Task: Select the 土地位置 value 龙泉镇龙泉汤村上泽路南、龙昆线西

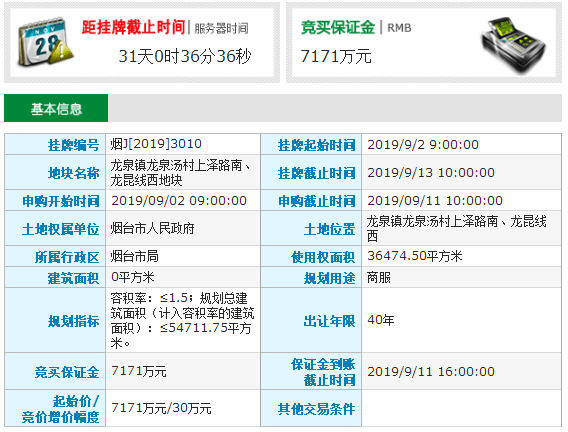Action: click(x=456, y=228)
